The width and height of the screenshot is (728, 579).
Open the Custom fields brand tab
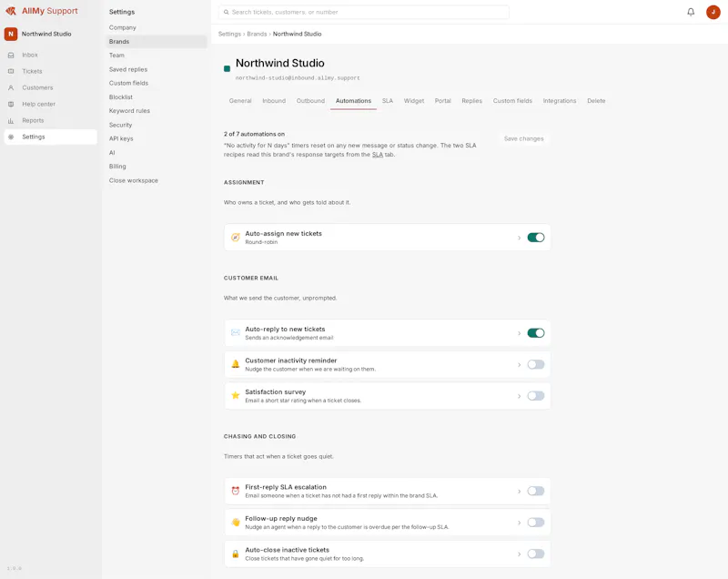point(512,101)
